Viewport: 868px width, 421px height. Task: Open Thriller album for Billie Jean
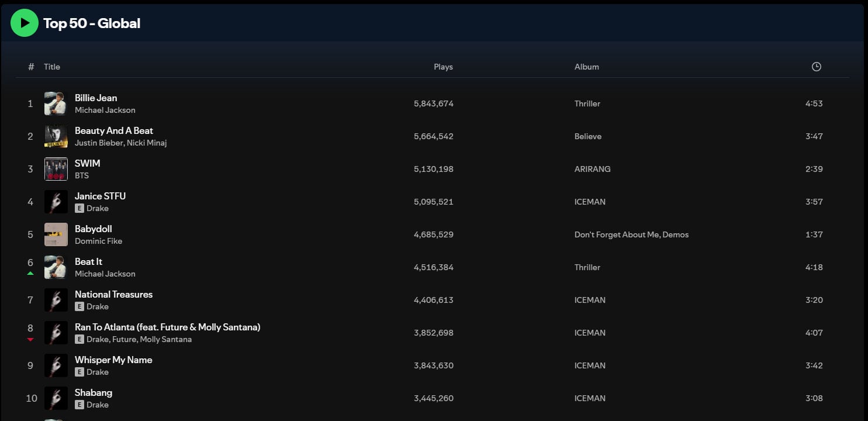tap(587, 103)
